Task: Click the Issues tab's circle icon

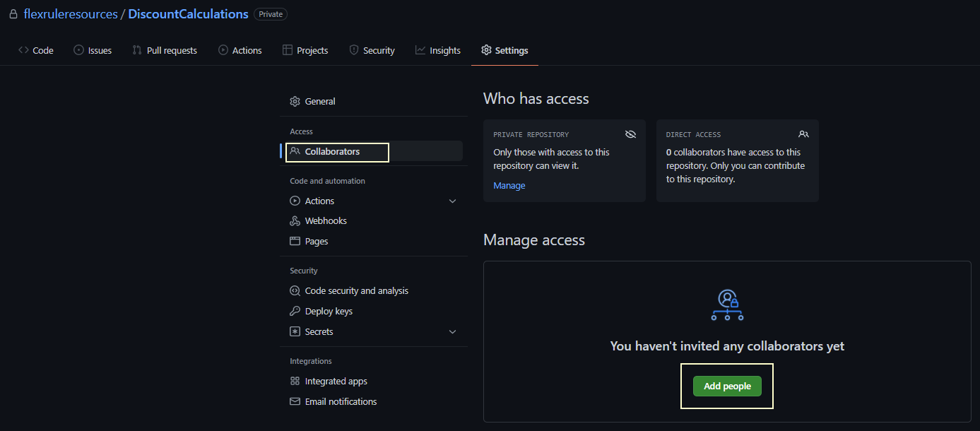Action: tap(78, 50)
